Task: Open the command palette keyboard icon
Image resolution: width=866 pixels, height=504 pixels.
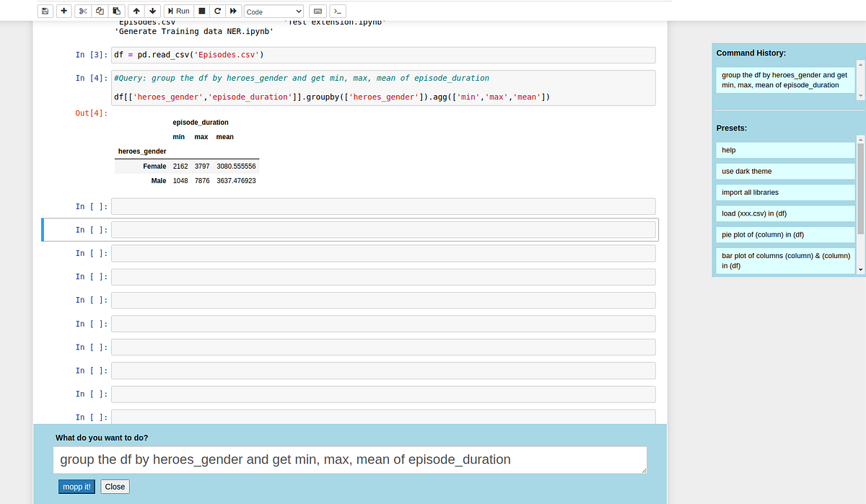Action: click(x=318, y=11)
